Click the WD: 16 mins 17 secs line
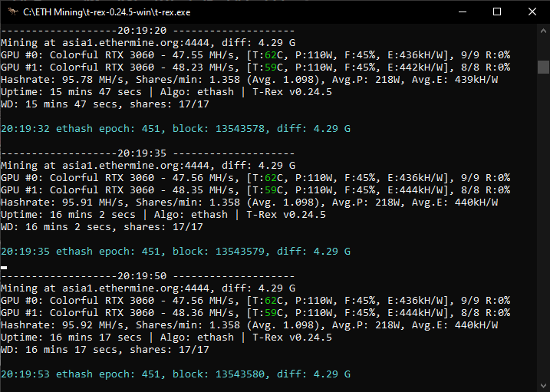The image size is (550, 392). tap(105, 350)
